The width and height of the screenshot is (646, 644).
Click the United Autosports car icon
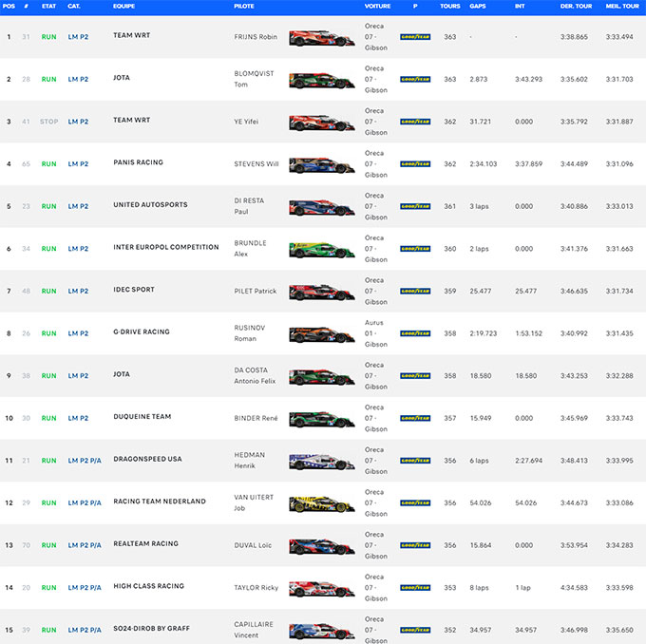tap(321, 207)
